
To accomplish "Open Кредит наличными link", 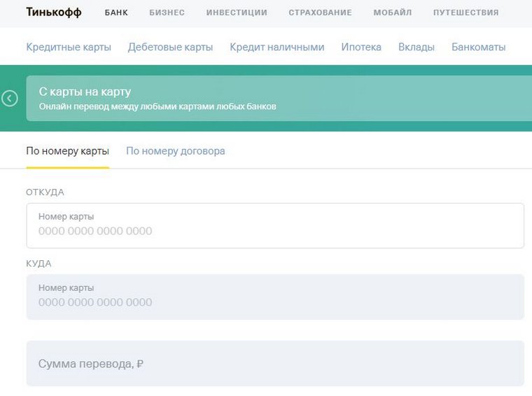I will 277,47.
